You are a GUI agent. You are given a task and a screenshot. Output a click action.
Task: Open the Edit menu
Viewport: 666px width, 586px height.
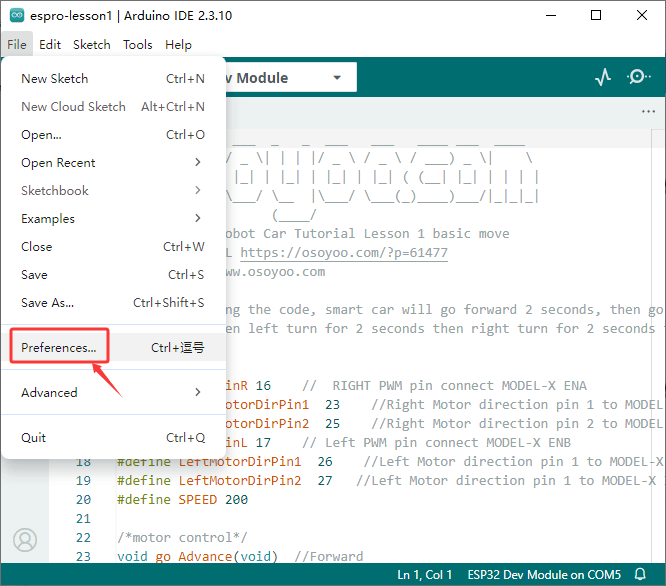point(50,45)
